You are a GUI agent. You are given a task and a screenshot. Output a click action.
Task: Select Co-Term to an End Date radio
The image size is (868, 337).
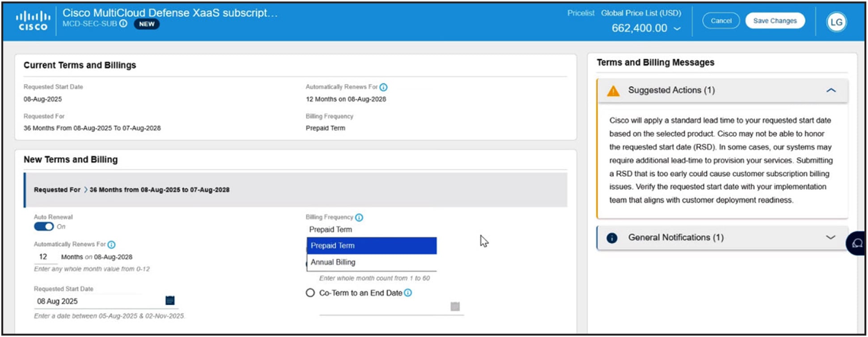(310, 293)
